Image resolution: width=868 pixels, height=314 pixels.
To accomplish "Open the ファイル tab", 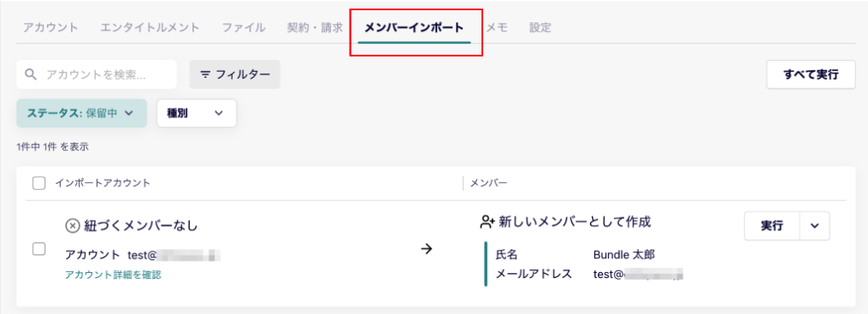I will (244, 27).
